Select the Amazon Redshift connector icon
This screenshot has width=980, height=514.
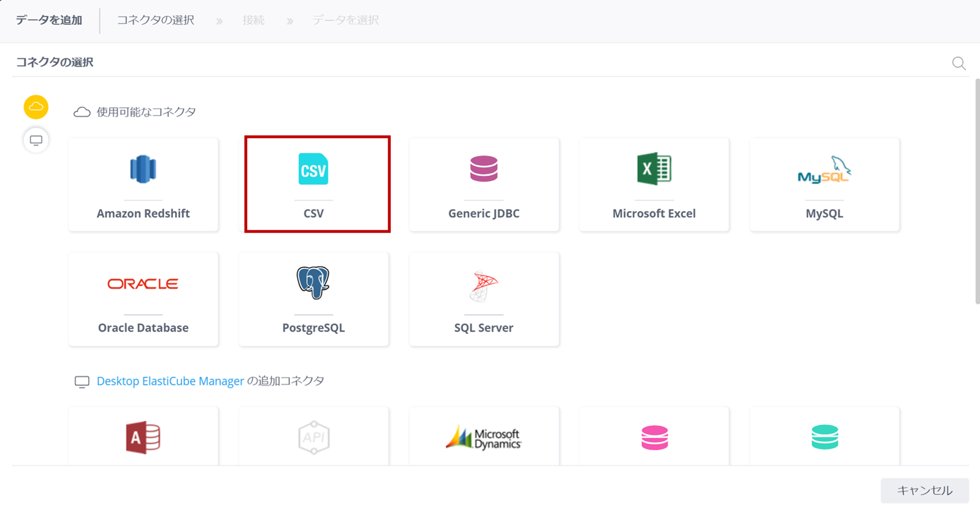click(x=143, y=169)
